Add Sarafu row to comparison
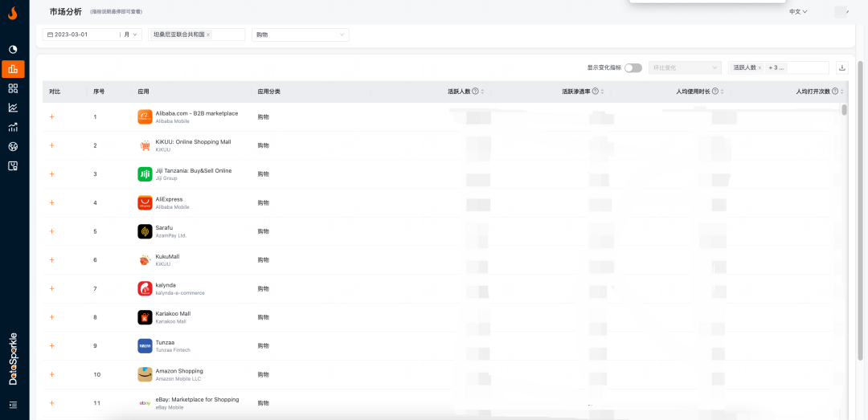The height and width of the screenshot is (420, 868). click(52, 231)
